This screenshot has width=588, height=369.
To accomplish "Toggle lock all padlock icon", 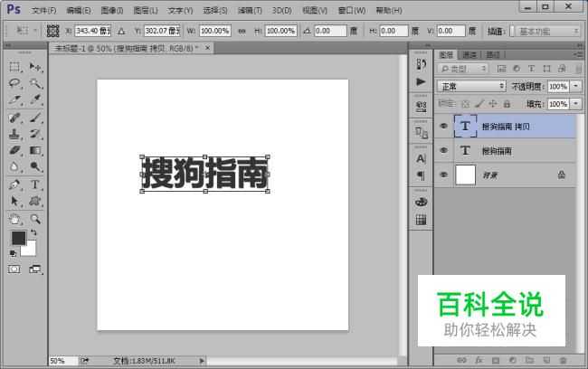I will coord(507,104).
